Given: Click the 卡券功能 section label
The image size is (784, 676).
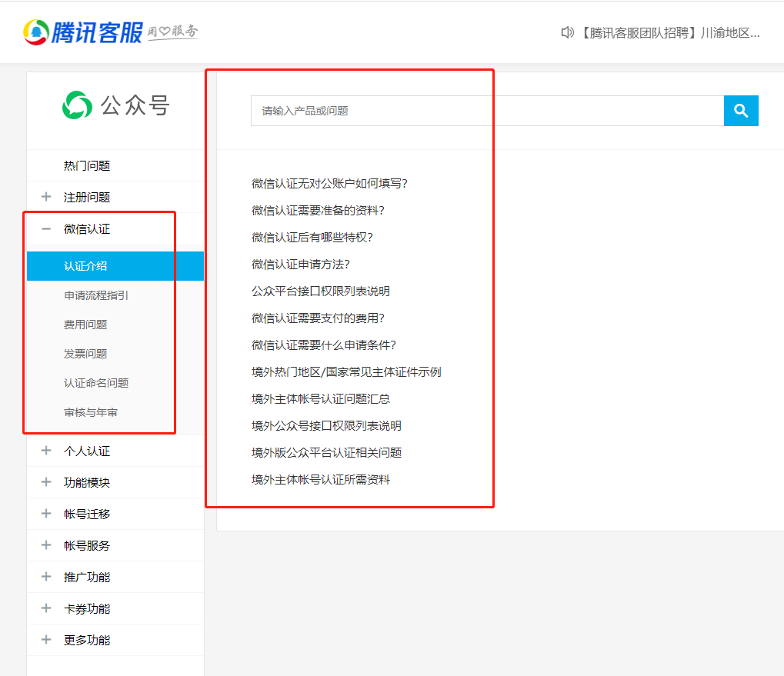Looking at the screenshot, I should pos(87,608).
